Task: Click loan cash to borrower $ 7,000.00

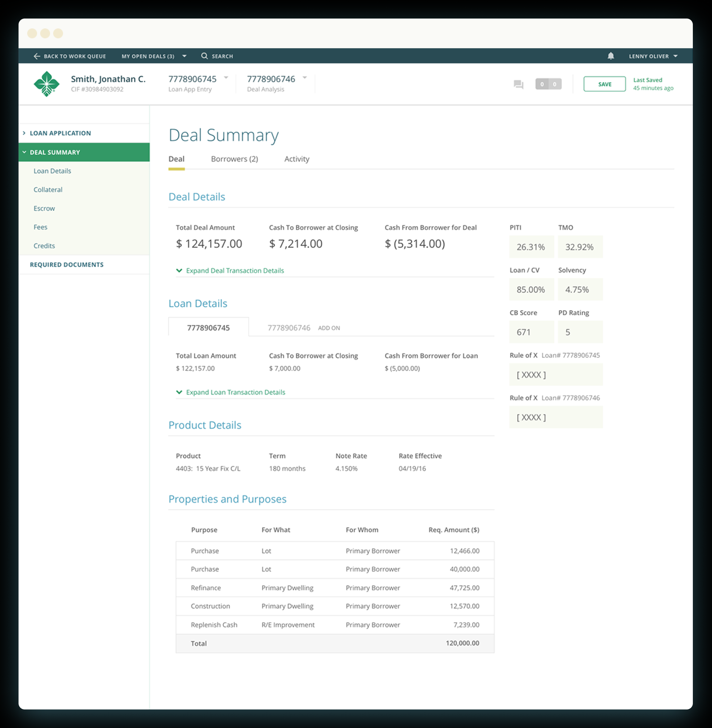Action: (285, 368)
